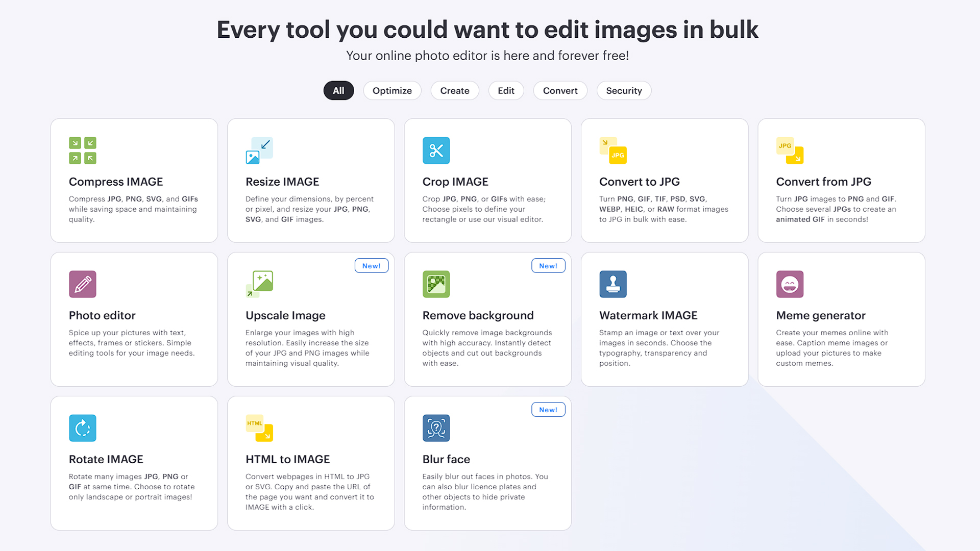Click the Meme generator description text
Screen dimensions: 980x551
[x=832, y=348]
